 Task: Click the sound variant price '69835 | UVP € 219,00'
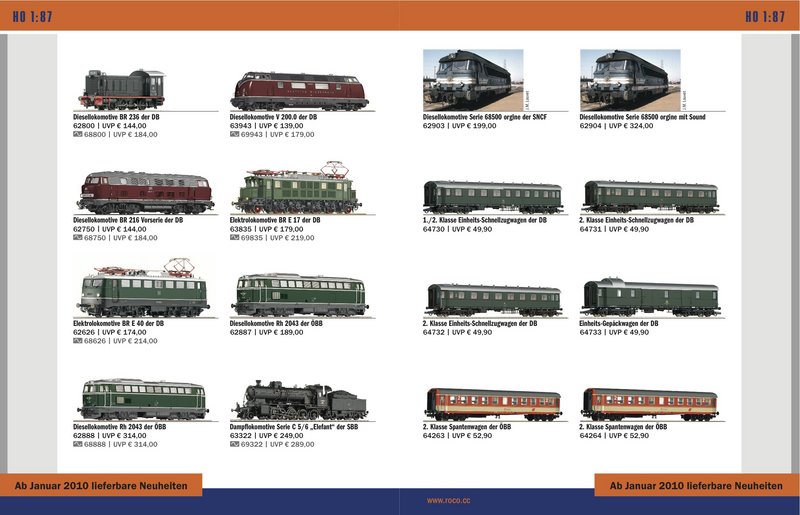(x=278, y=238)
